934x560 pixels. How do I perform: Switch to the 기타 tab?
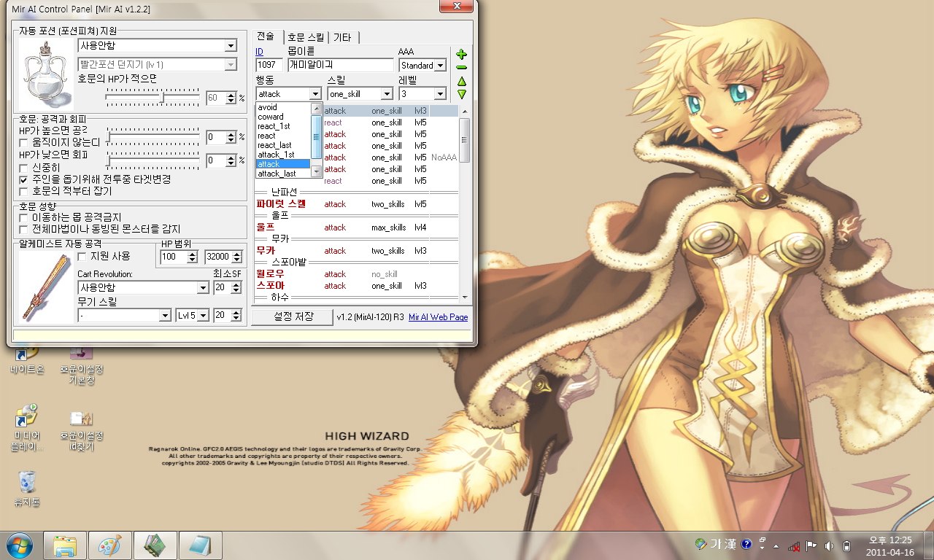click(x=341, y=37)
